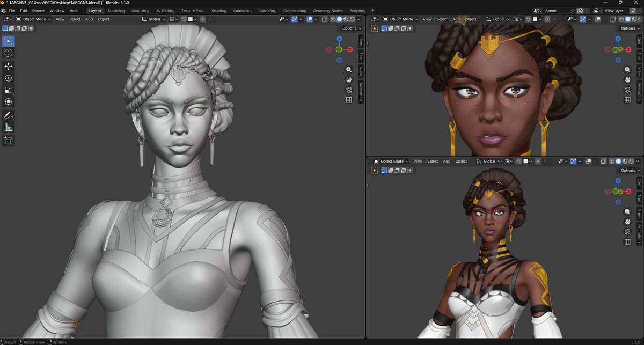Click set selection mode icon in left viewport
Viewport: 644px width, 345px height.
[x=5, y=28]
